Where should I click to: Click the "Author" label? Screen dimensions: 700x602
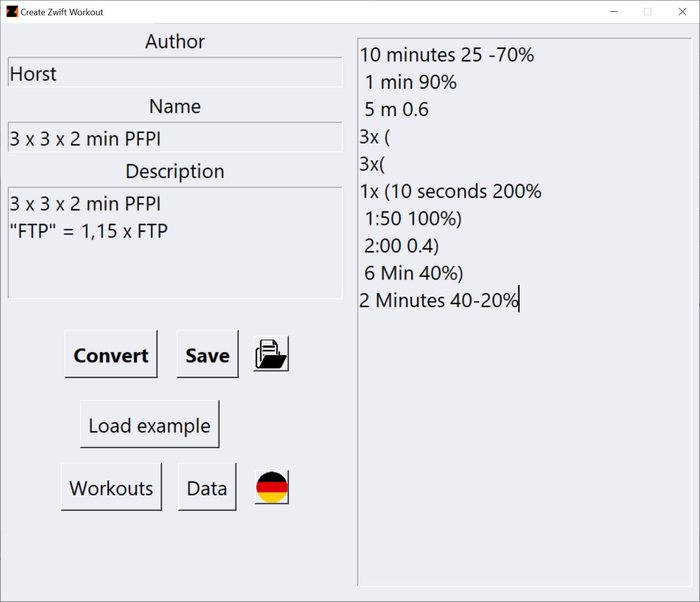(175, 41)
